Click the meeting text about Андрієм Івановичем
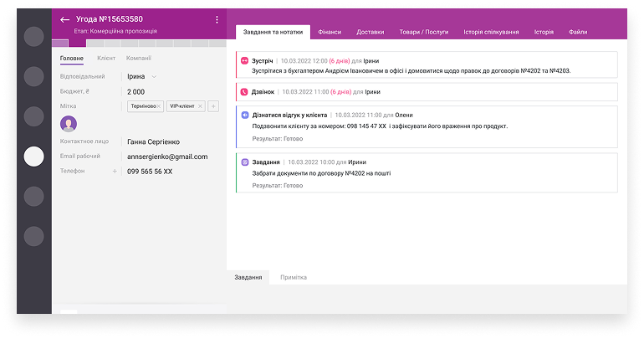This screenshot has width=644, height=339. [411, 70]
